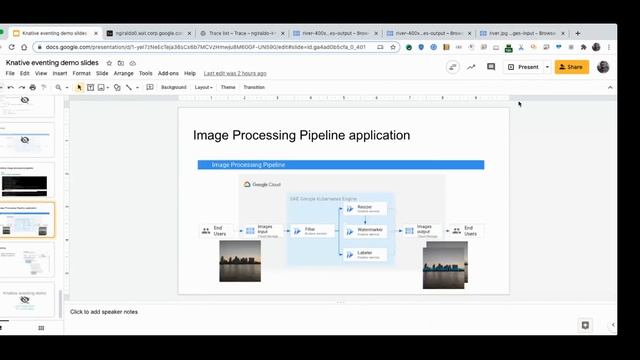Screen dimensions: 640x360
Task: Click the Share button
Action: point(571,67)
